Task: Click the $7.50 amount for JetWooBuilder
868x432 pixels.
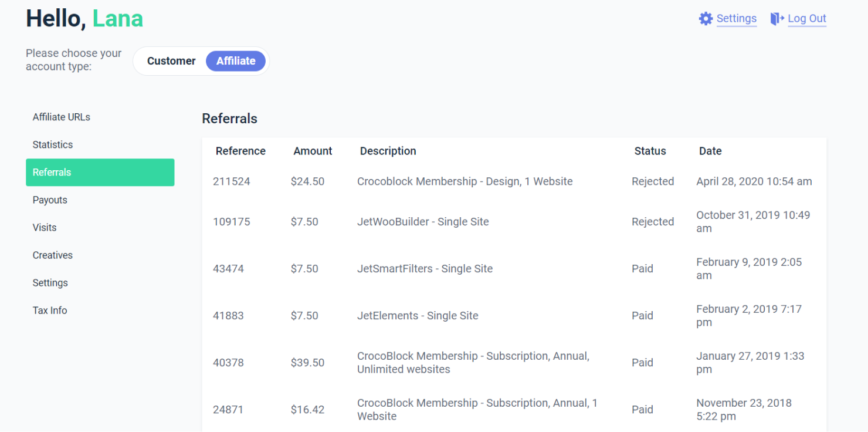Action: (x=304, y=222)
